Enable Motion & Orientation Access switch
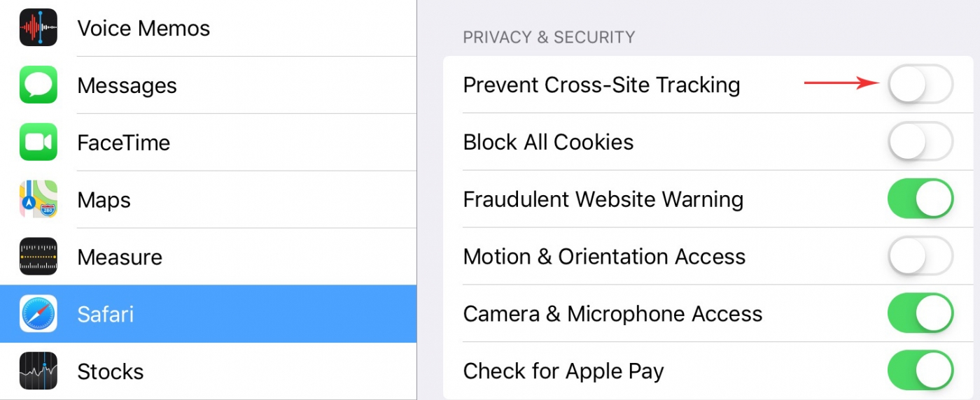The image size is (980, 400). pyautogui.click(x=920, y=257)
